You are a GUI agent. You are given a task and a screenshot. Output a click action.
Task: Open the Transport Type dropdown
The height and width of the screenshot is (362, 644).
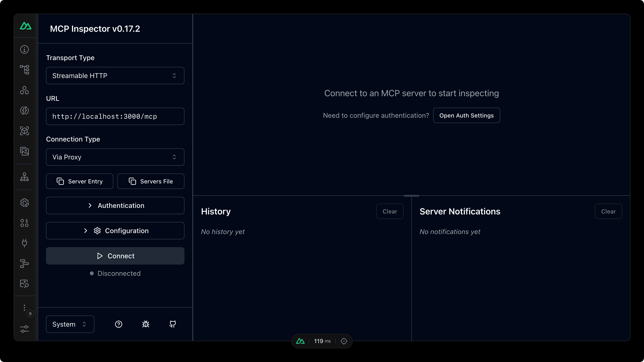(115, 76)
